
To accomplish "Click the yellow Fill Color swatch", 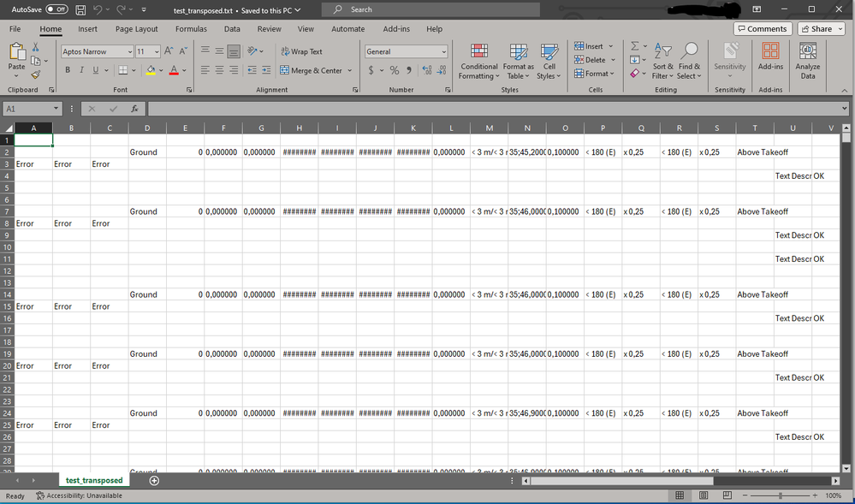I will [151, 70].
